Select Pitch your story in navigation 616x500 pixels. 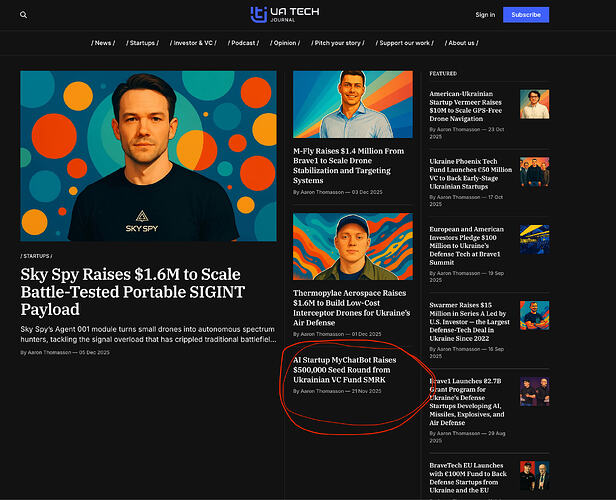click(337, 43)
